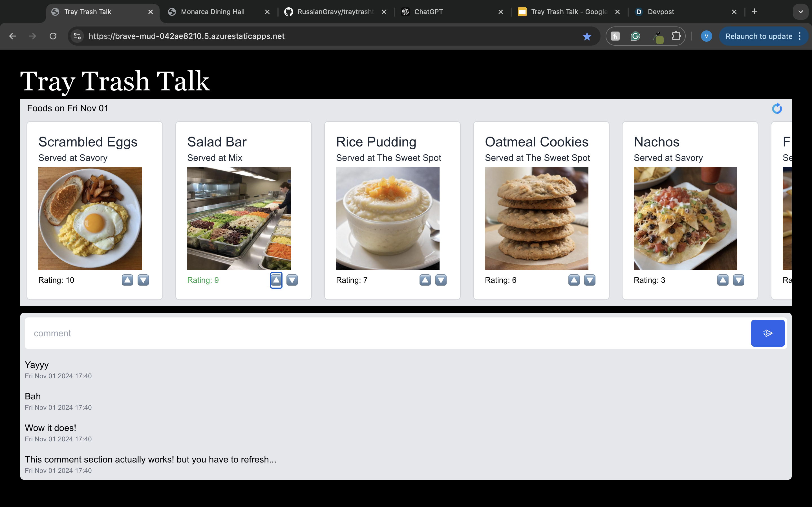
Task: Open the browser profile avatar
Action: [x=706, y=36]
